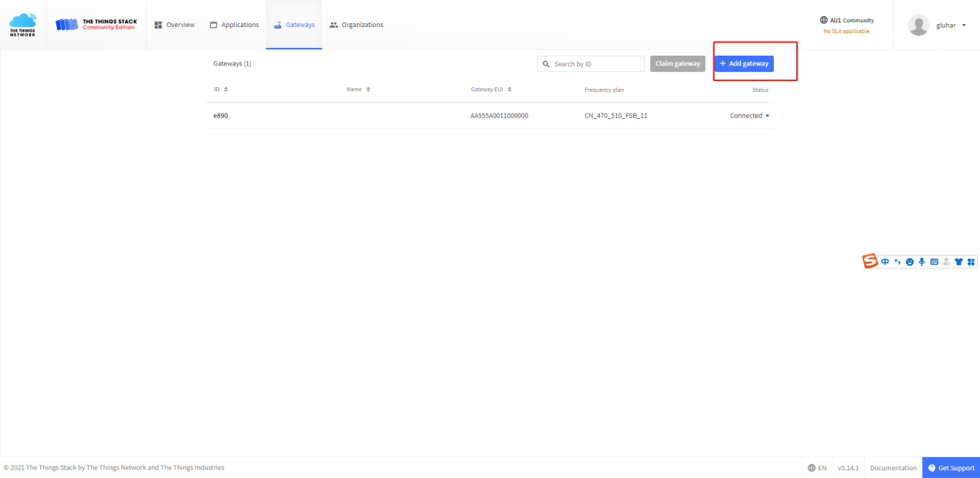Go to Applications tab
Screen dimensions: 980x478
point(234,25)
